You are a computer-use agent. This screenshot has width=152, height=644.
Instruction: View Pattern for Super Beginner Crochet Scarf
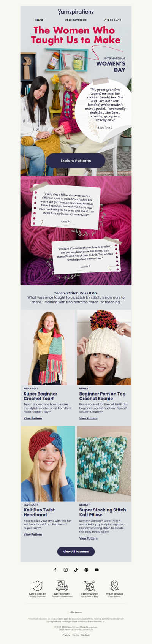click(33, 418)
